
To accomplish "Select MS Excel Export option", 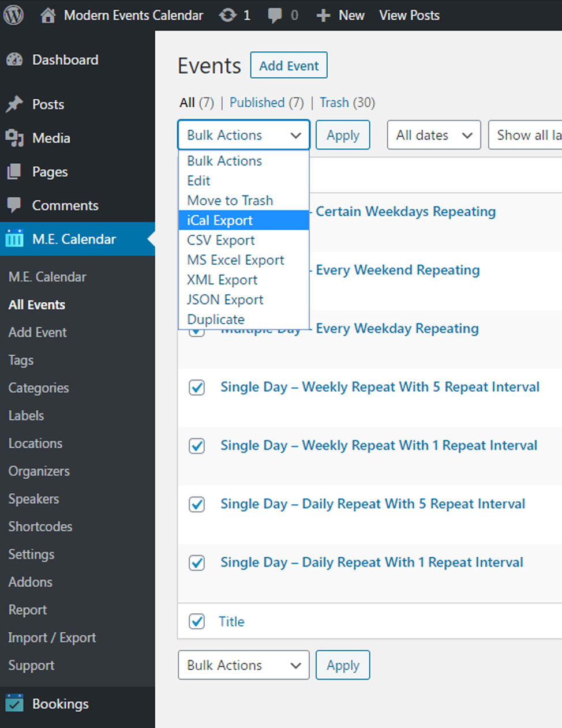I will click(x=243, y=260).
